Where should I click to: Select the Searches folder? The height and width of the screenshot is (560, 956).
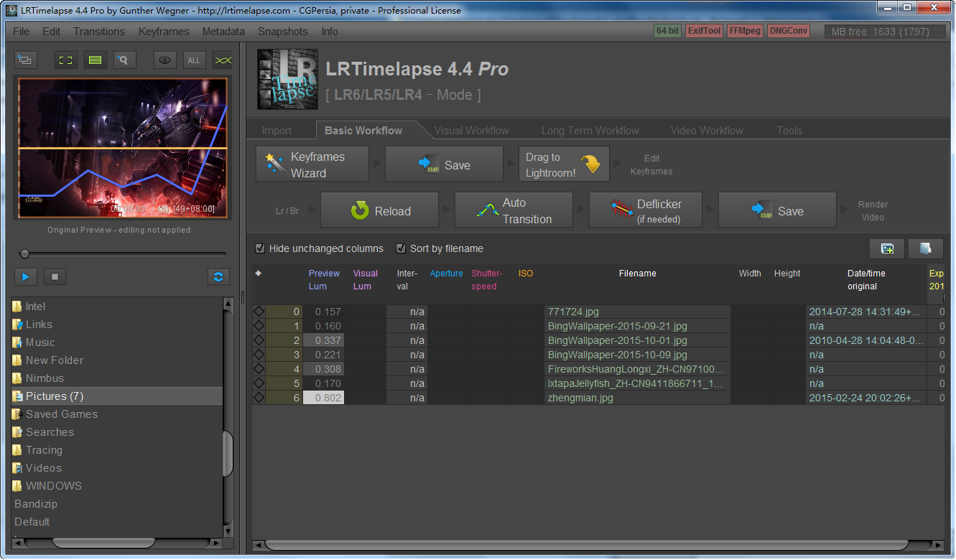pyautogui.click(x=117, y=432)
